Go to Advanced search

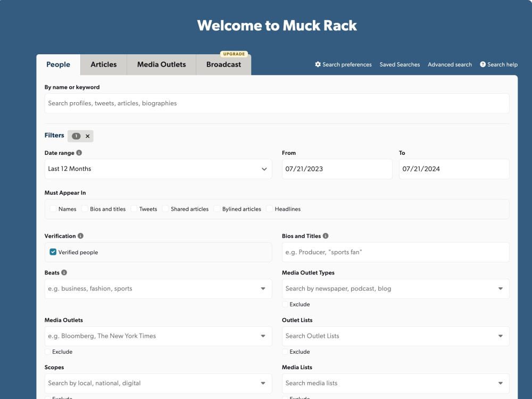point(450,64)
